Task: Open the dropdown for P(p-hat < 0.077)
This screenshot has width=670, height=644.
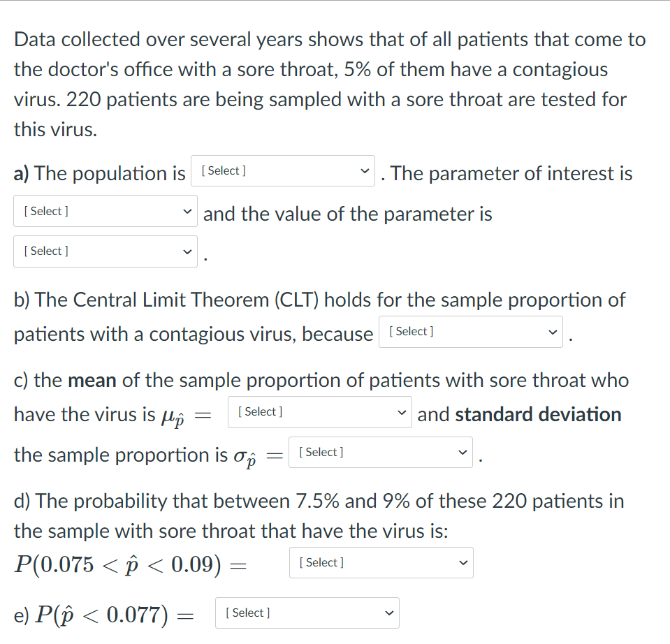Action: point(307,613)
